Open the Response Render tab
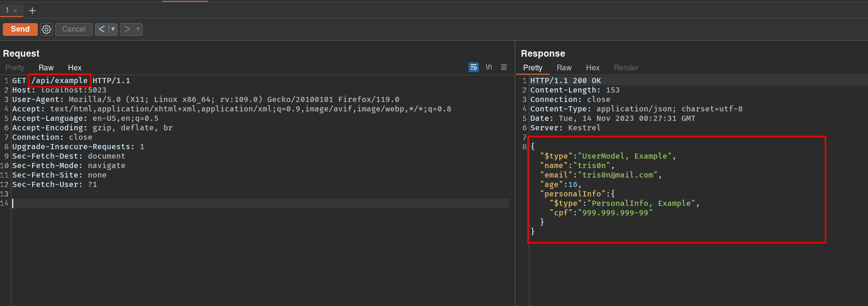Image resolution: width=868 pixels, height=306 pixels. (626, 68)
